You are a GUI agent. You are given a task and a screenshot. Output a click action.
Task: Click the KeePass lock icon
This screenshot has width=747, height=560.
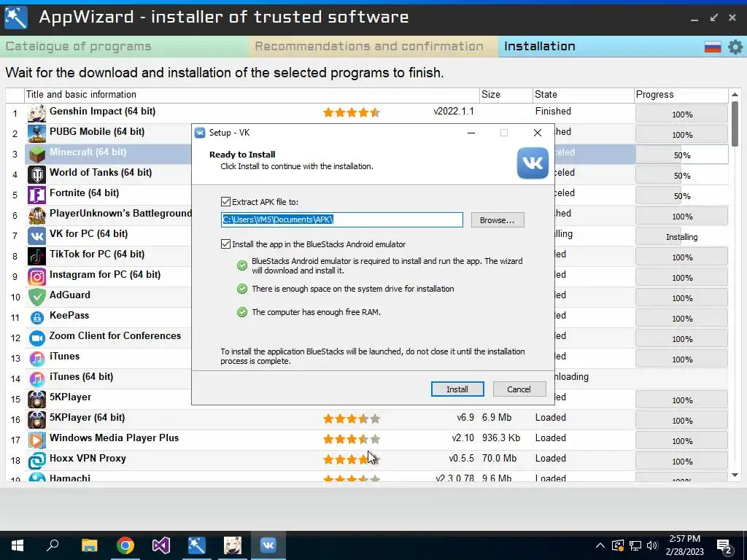click(36, 318)
